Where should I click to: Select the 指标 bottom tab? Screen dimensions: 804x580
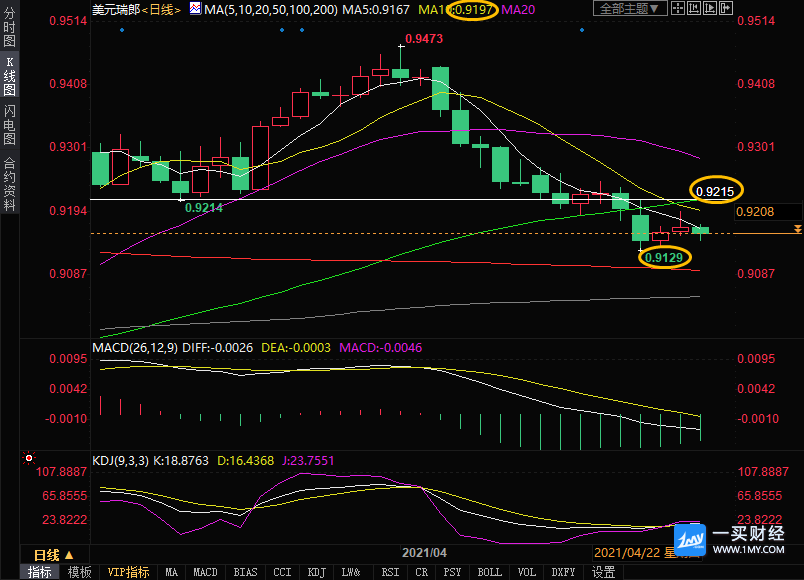point(40,572)
